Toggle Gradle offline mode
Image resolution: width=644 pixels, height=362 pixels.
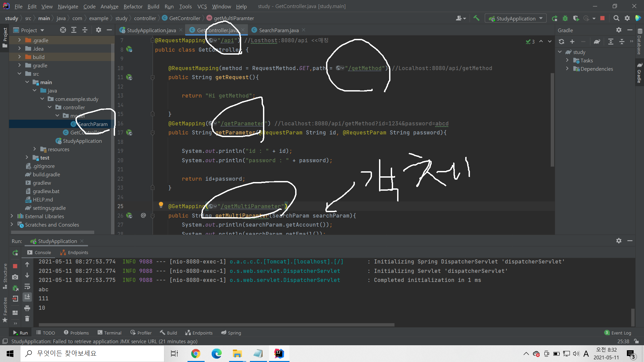pos(597,42)
